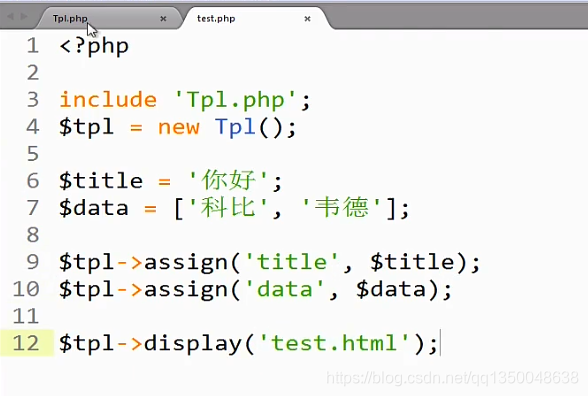
Task: Click line number 10 in gutter
Action: [26, 289]
